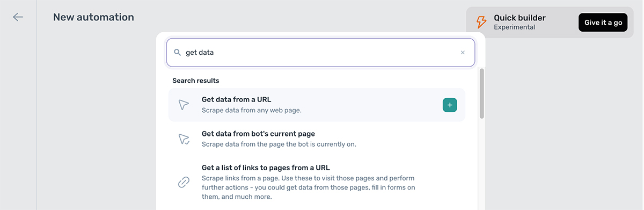Click the cursor-check icon for the bot's current page
The image size is (644, 210).
coord(184,139)
